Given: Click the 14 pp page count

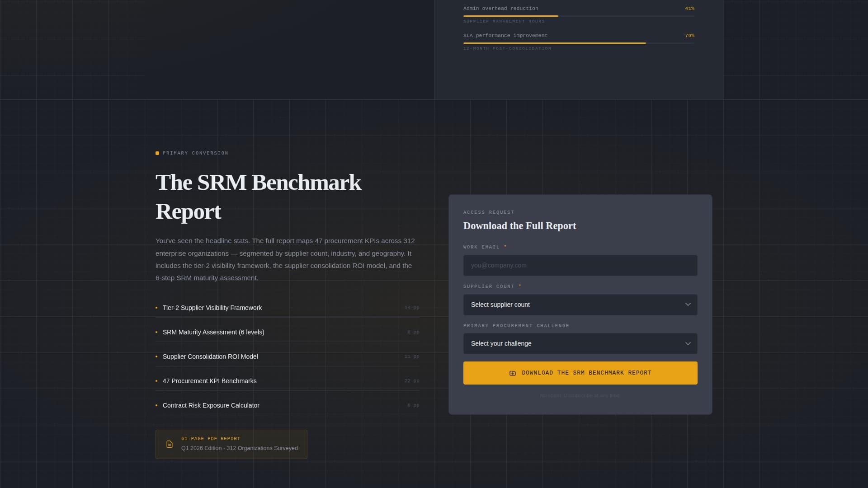Looking at the screenshot, I should click(412, 308).
